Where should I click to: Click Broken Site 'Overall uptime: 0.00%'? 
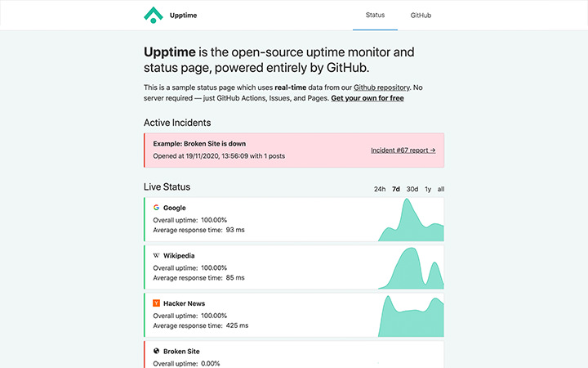pyautogui.click(x=186, y=363)
